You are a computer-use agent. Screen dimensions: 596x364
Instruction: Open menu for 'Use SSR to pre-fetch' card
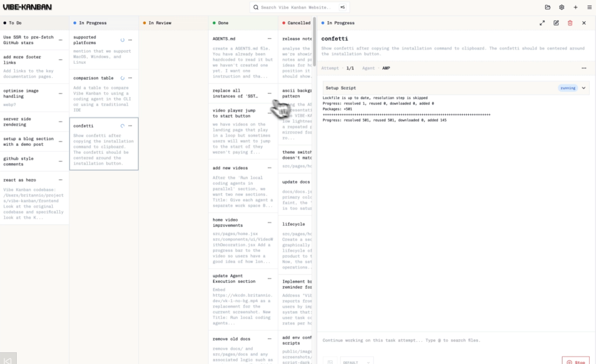pos(60,40)
